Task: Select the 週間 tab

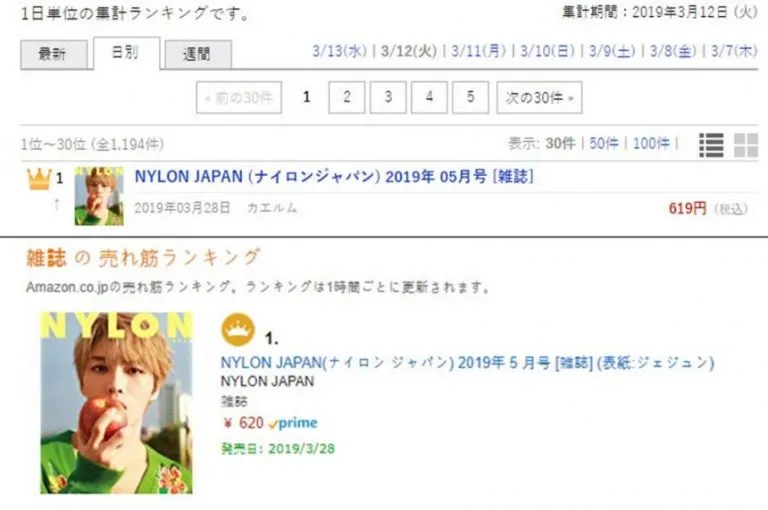Action: pyautogui.click(x=198, y=54)
